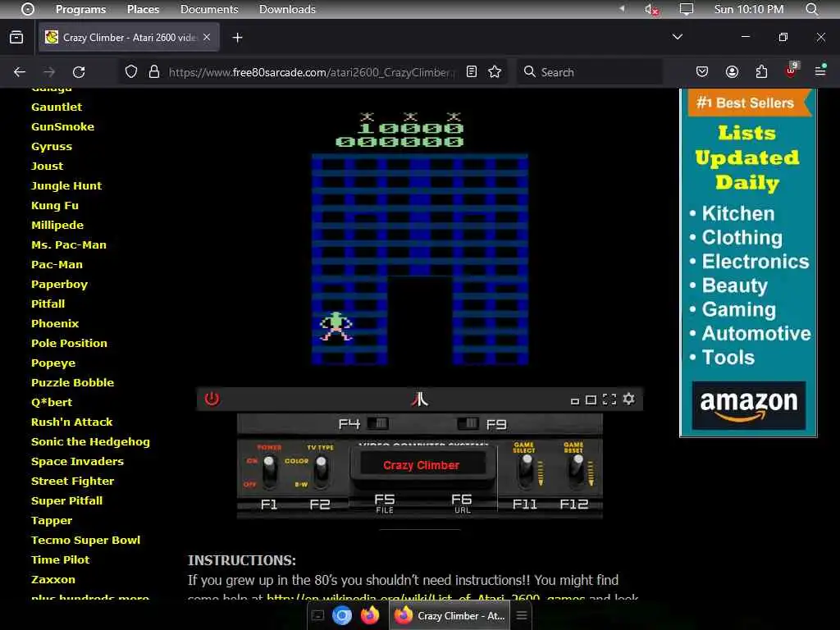Open the Sonic the Hedgehog link

[90, 441]
